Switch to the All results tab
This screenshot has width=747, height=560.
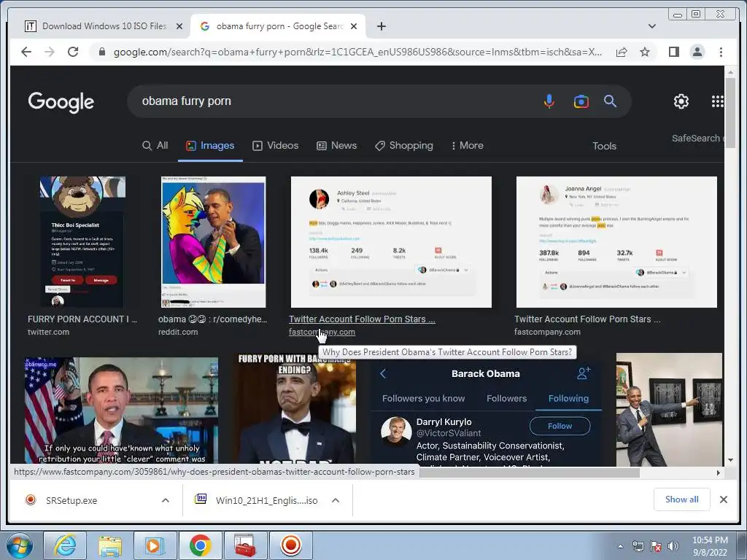click(155, 146)
